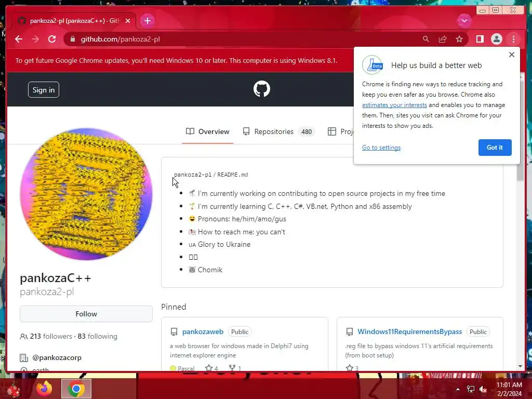Open the 213 followers link
532x399 pixels.
[51, 336]
